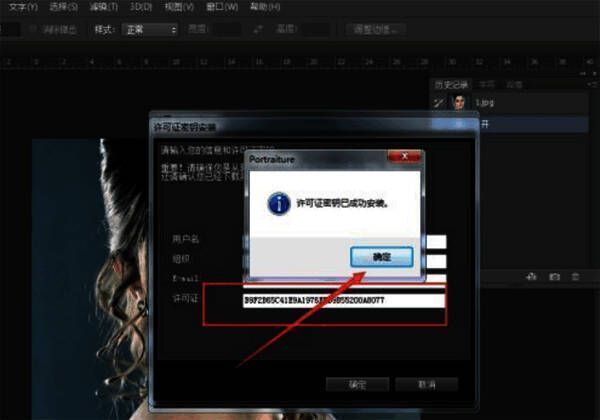Select the second tab beside 历史记录
The height and width of the screenshot is (420, 600).
pos(487,85)
